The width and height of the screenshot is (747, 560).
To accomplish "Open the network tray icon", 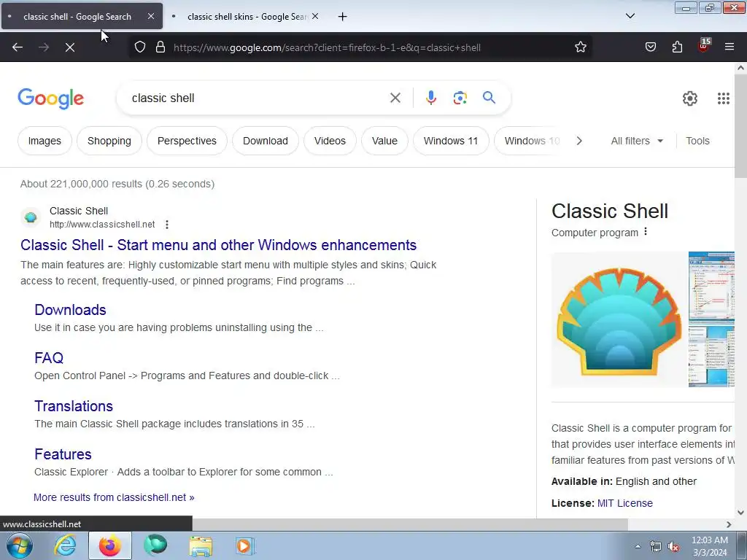I will (656, 547).
